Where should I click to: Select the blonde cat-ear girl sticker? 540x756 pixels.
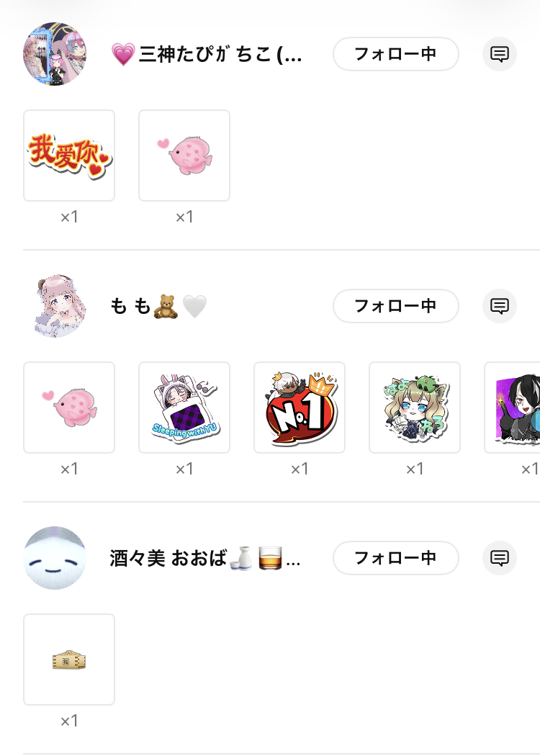(x=415, y=408)
